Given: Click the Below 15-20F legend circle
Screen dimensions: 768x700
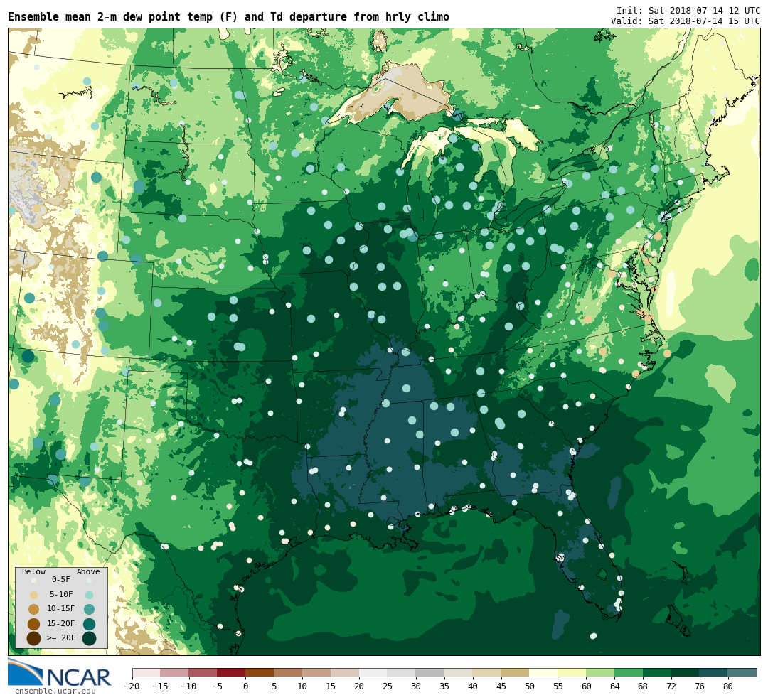Looking at the screenshot, I should [33, 624].
